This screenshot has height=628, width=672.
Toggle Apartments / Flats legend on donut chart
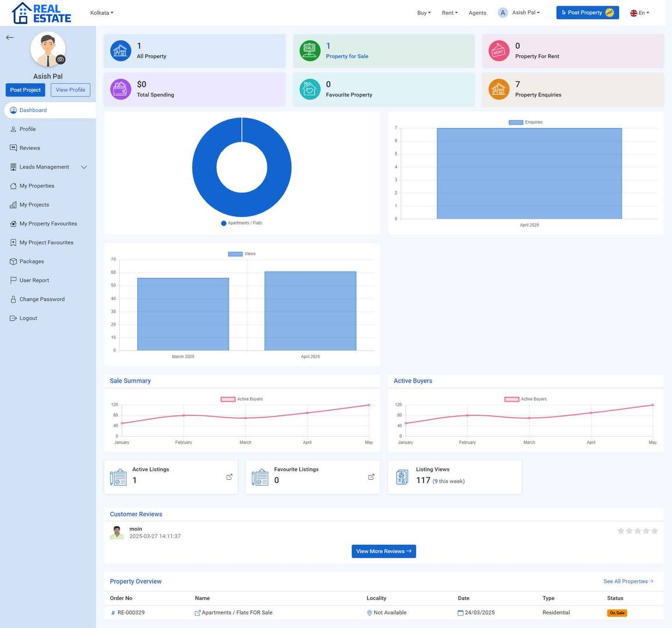point(241,223)
